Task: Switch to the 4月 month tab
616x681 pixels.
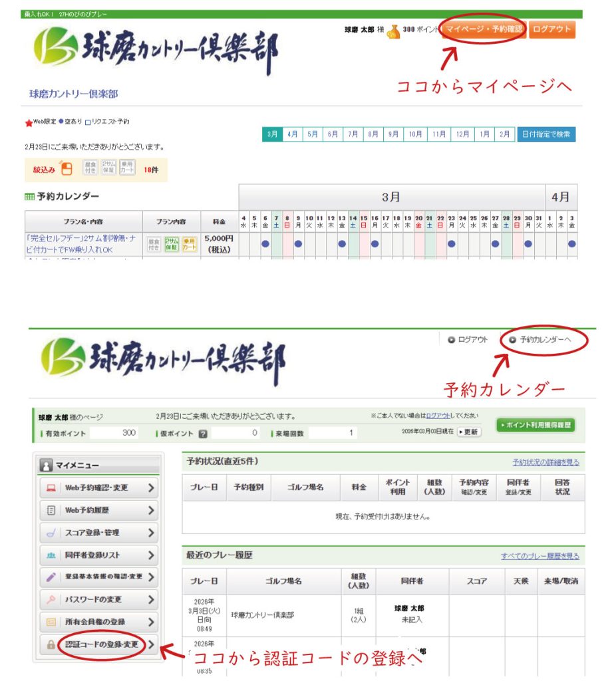Action: coord(293,134)
